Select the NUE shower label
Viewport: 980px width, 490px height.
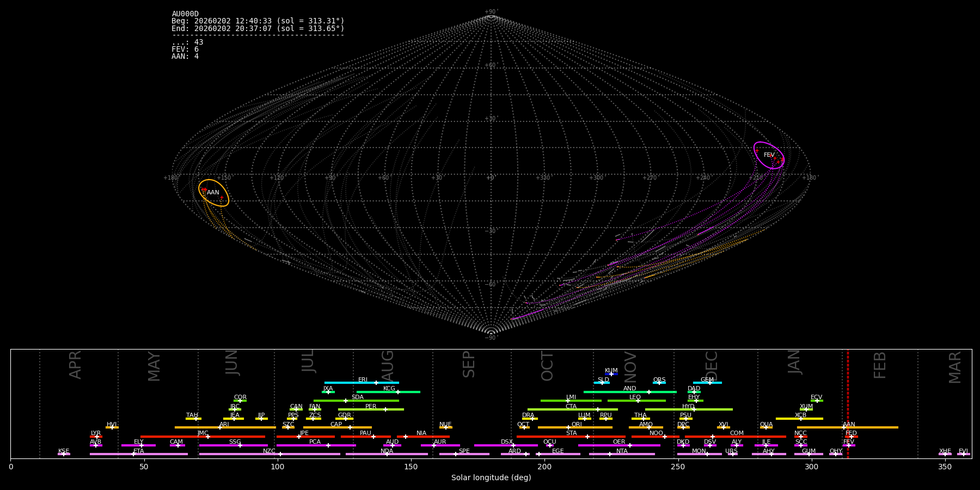click(445, 425)
